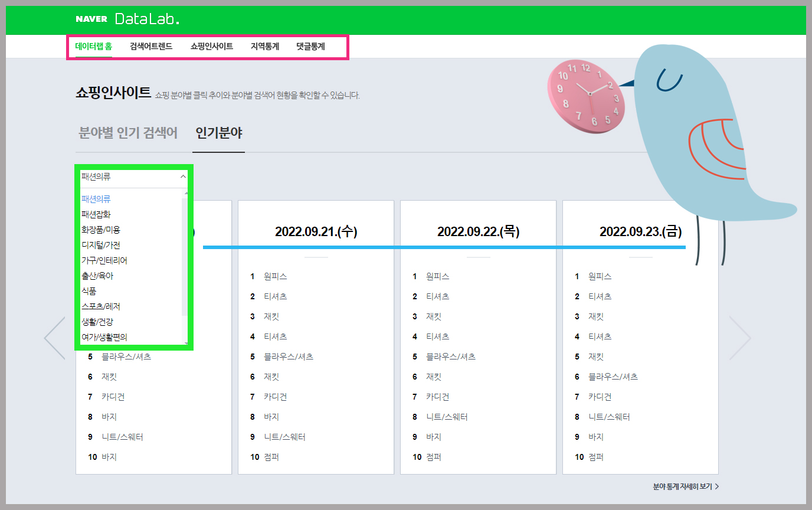Click rank 8 니트/스웨터 in 09.22 card
The image size is (812, 510).
click(447, 417)
